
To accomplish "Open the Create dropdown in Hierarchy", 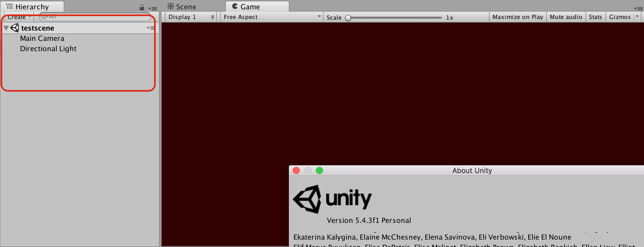I will 19,17.
